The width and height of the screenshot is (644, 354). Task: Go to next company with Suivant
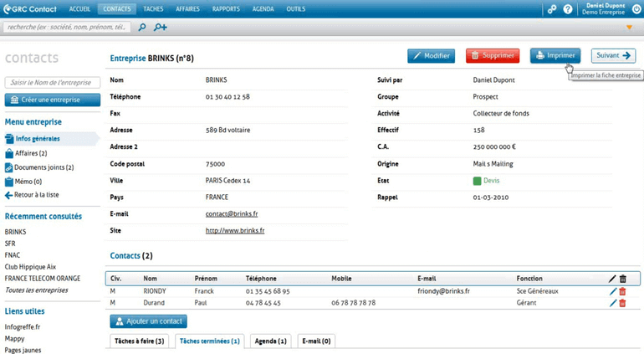pos(613,55)
